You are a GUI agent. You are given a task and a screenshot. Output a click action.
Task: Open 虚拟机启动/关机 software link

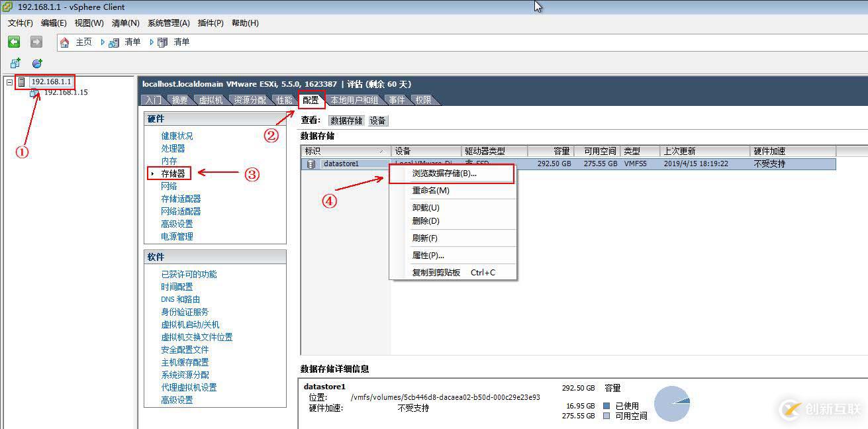pyautogui.click(x=190, y=324)
